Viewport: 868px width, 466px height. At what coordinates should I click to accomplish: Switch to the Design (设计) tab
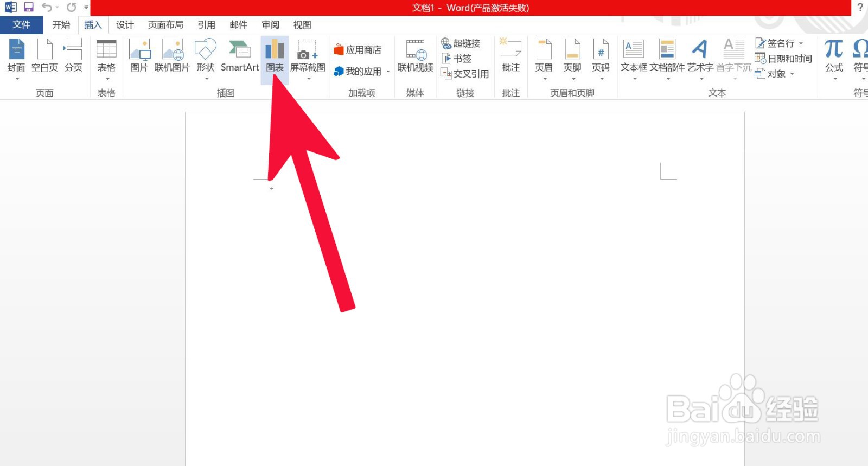point(125,25)
